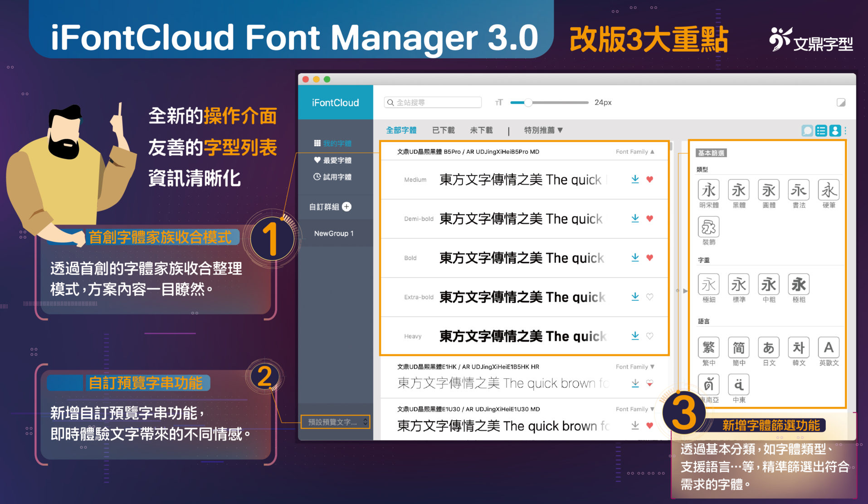Filter fonts by 韓文 Korean language

799,348
